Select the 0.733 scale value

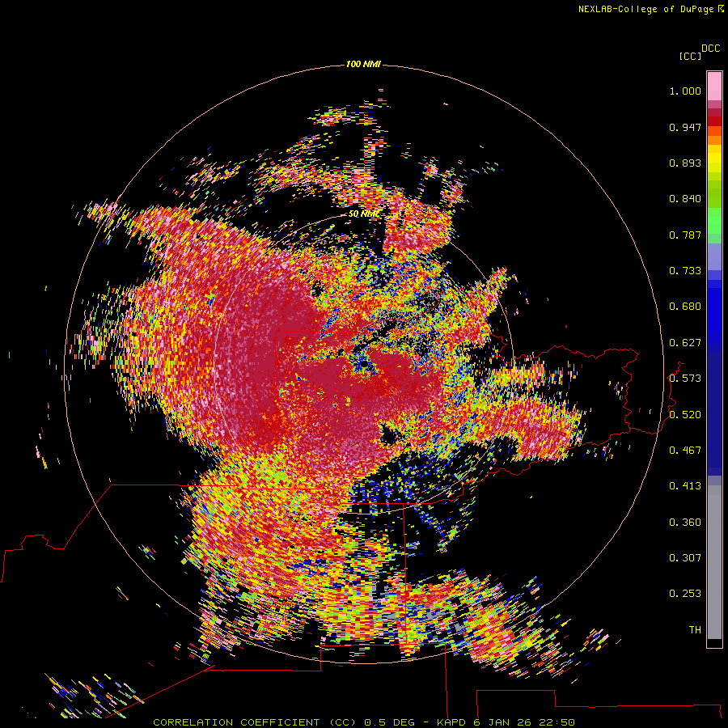pyautogui.click(x=685, y=271)
